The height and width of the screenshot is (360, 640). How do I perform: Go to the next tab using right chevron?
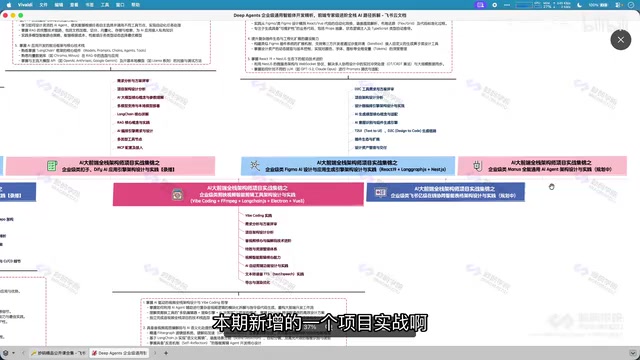[x=155, y=353]
